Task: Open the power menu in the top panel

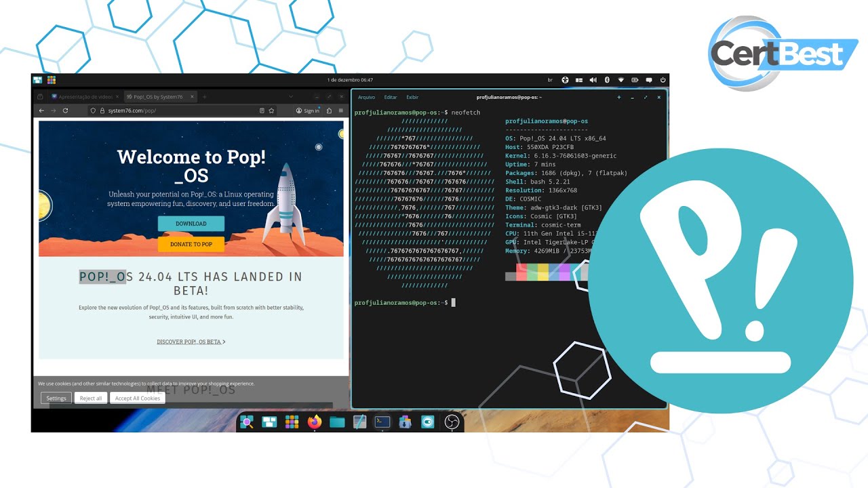Action: [x=663, y=80]
